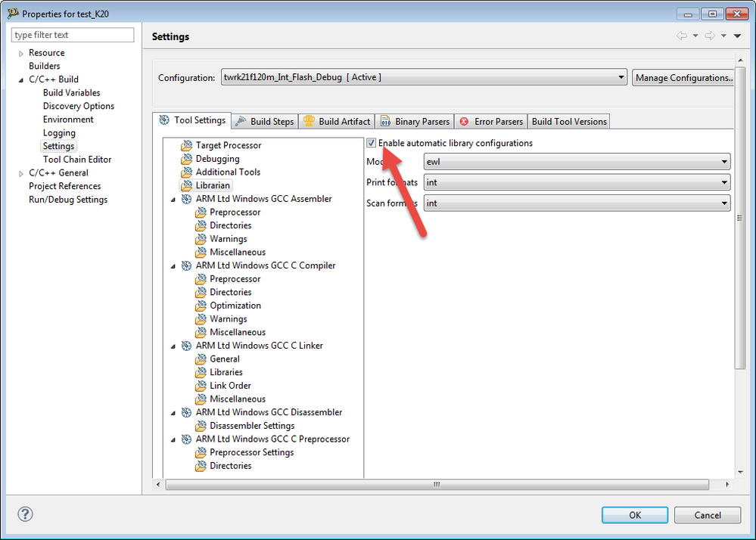Click the Disassembler Settings item icon
756x540 pixels.
pyautogui.click(x=201, y=426)
